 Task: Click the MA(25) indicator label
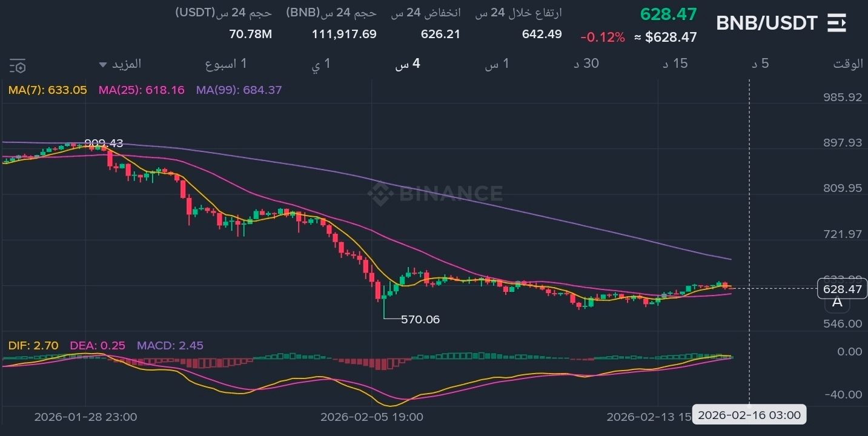(x=141, y=90)
